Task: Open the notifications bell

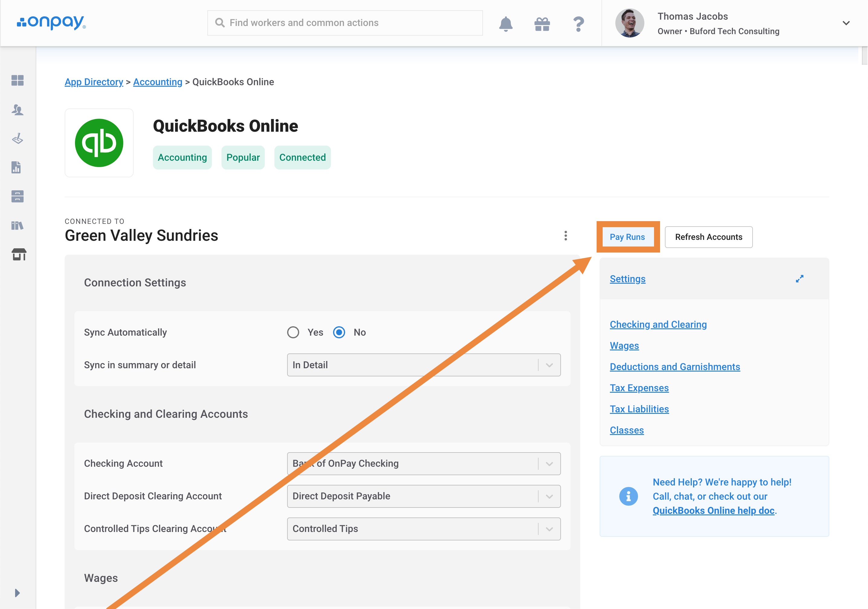Action: pyautogui.click(x=505, y=24)
